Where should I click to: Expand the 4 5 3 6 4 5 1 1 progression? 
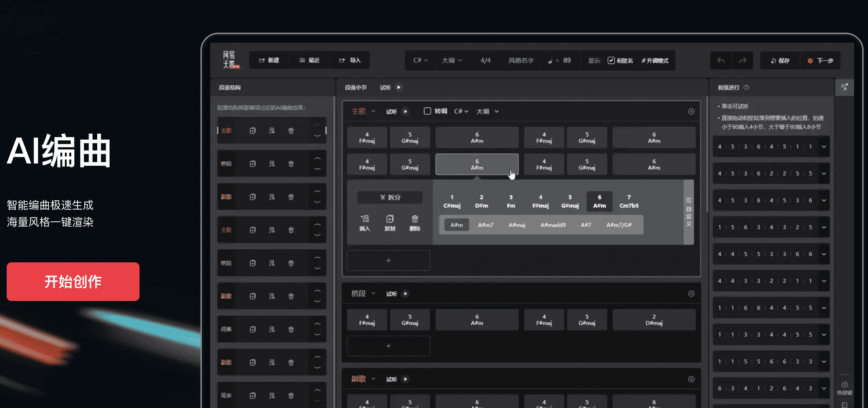point(824,147)
